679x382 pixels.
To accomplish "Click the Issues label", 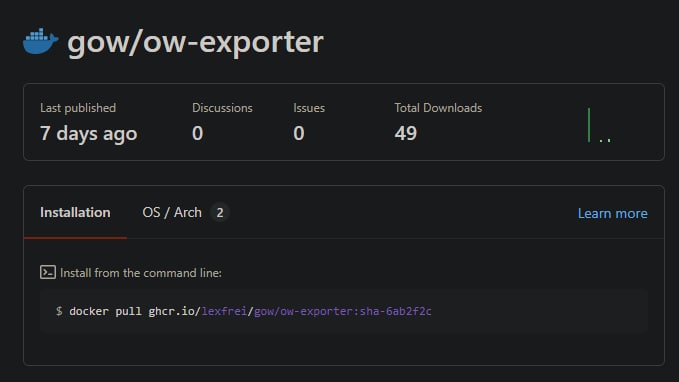I will coord(309,108).
